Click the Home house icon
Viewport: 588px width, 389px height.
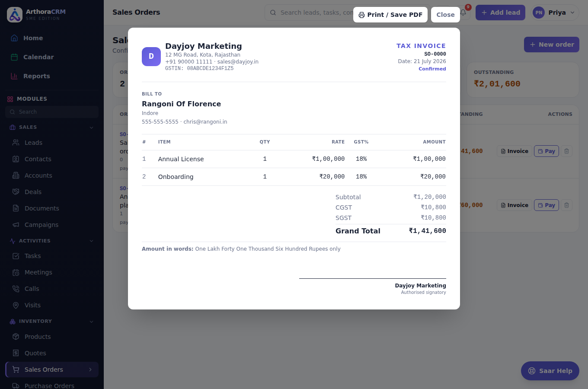tap(14, 38)
